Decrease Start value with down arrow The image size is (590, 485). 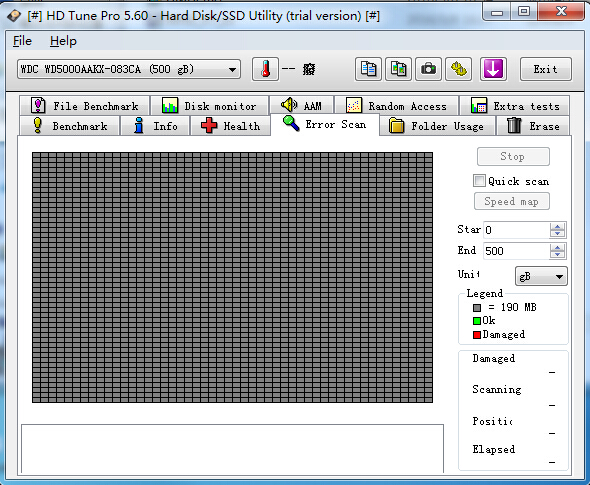click(557, 234)
